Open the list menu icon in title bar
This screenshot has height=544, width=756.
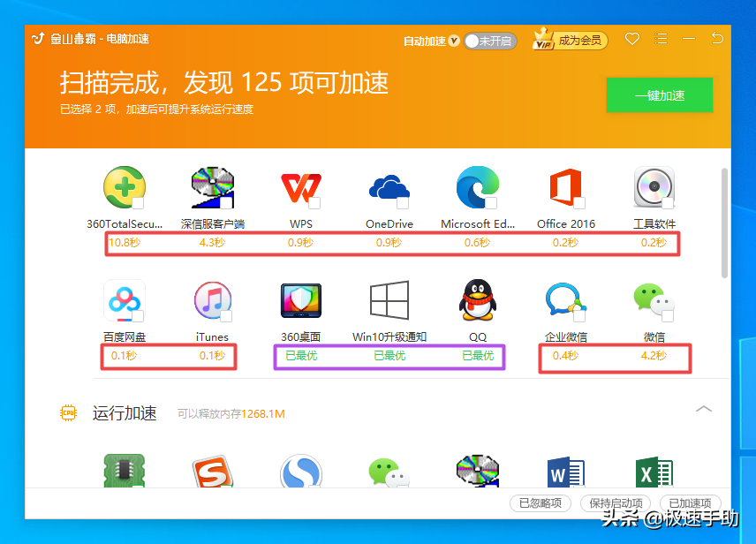(x=661, y=39)
